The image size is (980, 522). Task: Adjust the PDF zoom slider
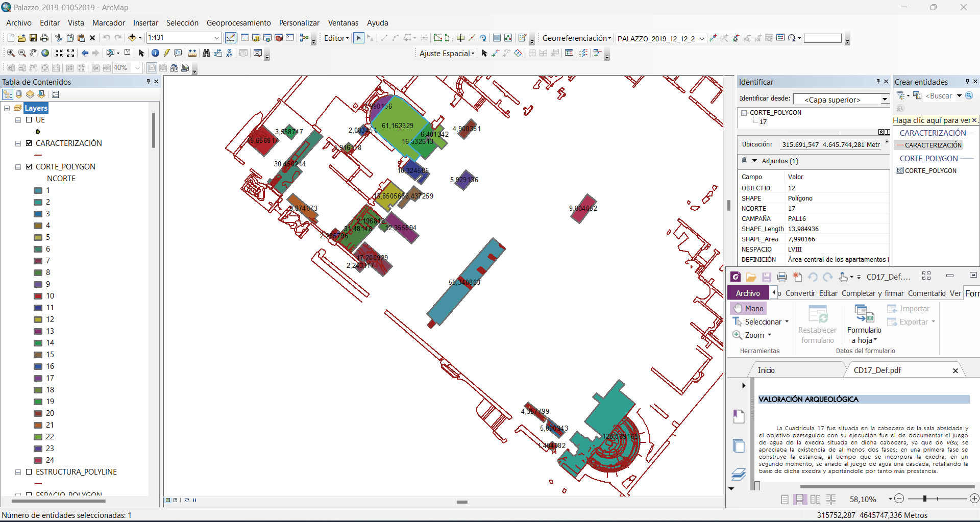point(924,499)
